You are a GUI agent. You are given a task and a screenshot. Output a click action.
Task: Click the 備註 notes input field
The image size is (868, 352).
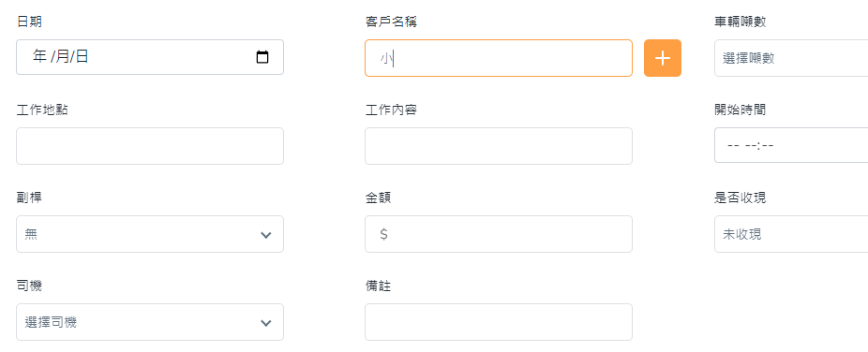point(499,322)
